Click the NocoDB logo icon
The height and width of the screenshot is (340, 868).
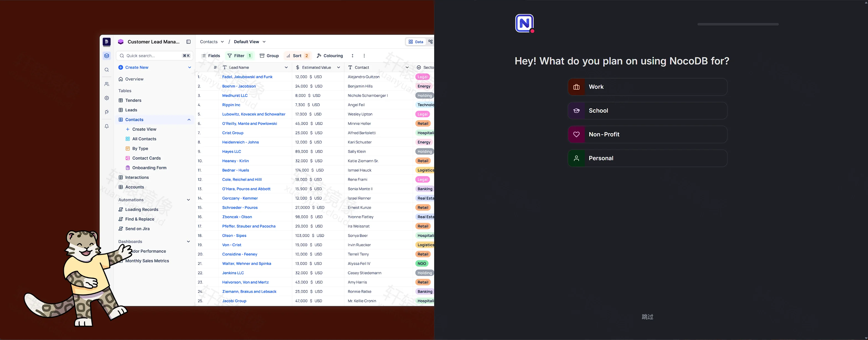pos(524,23)
